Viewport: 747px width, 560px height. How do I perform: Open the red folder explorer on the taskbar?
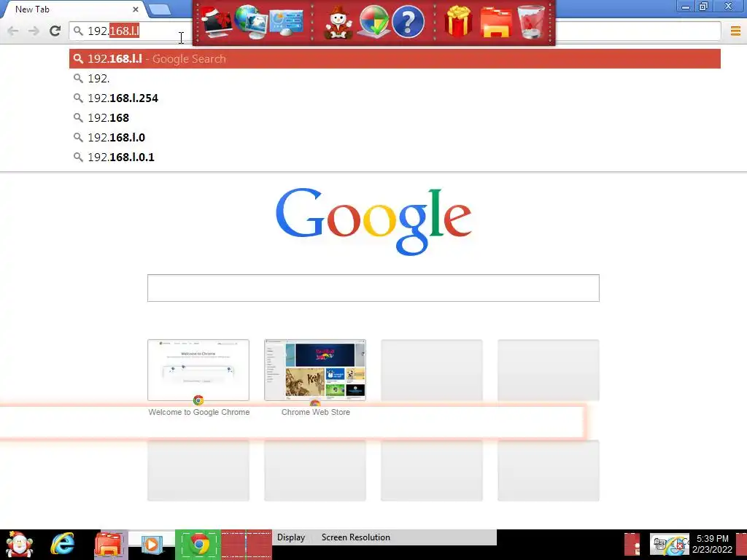(x=109, y=545)
